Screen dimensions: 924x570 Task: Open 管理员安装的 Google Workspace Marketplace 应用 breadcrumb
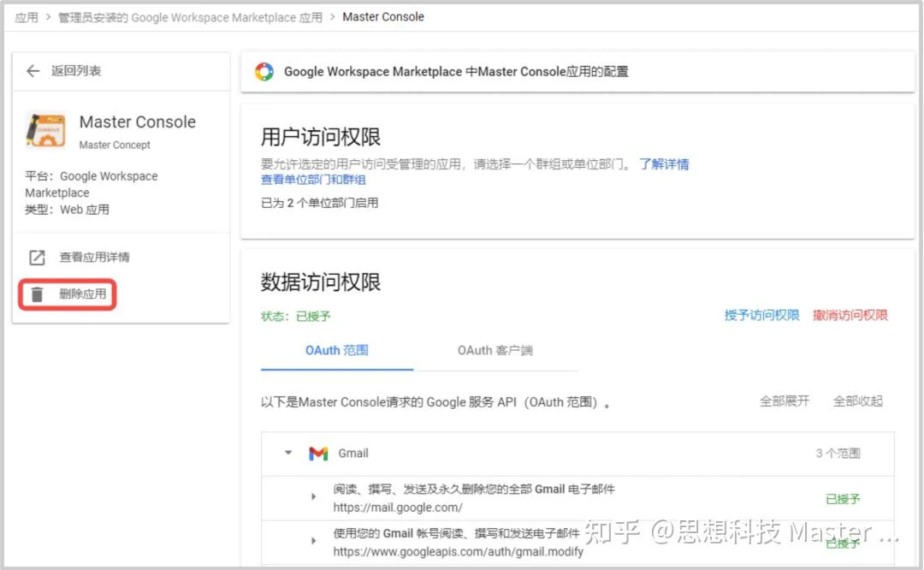pyautogui.click(x=190, y=18)
